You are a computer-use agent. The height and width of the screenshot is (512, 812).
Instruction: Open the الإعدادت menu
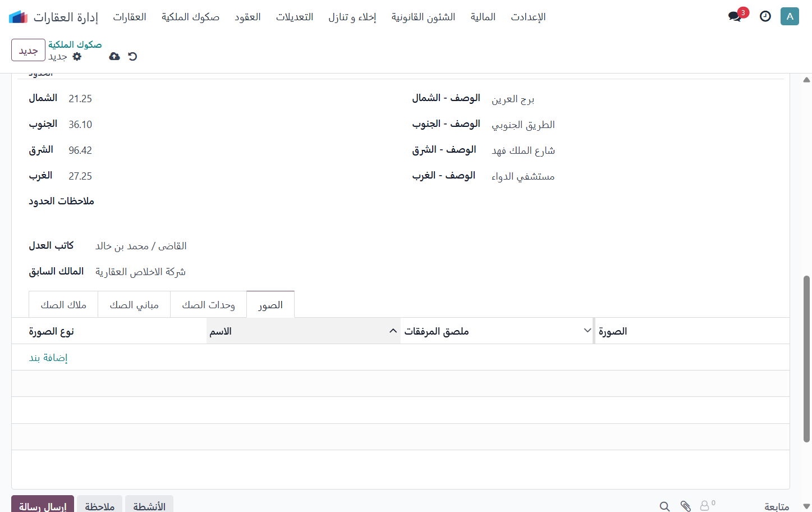(x=528, y=17)
